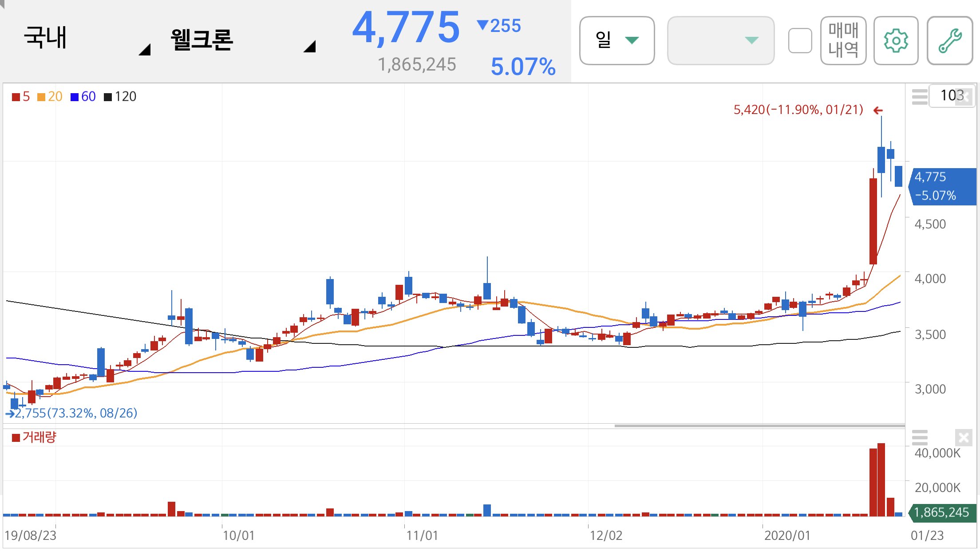Open 매매내역 trade history

coord(843,41)
